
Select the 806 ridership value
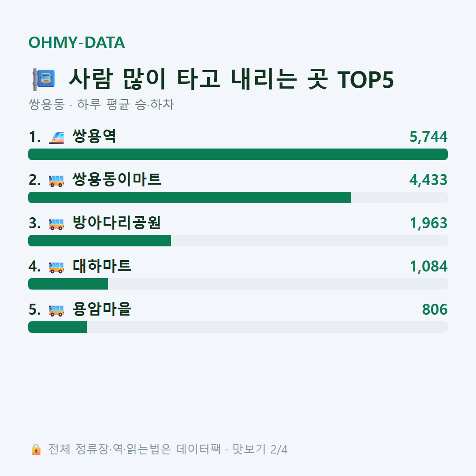[x=435, y=309]
